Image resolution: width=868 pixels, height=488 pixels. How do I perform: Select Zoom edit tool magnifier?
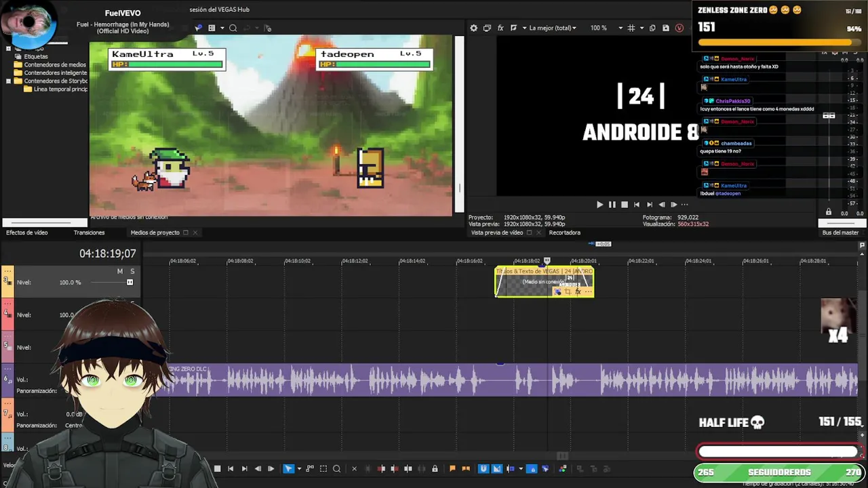[x=336, y=468]
